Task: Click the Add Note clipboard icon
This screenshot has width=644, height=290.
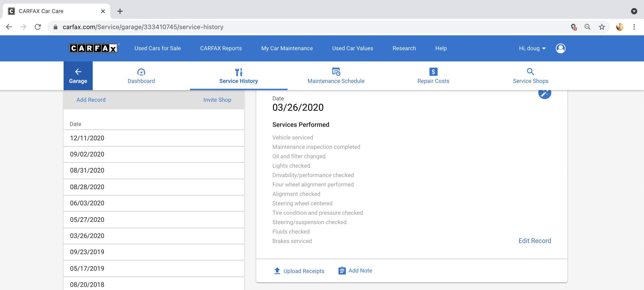Action: tap(342, 271)
